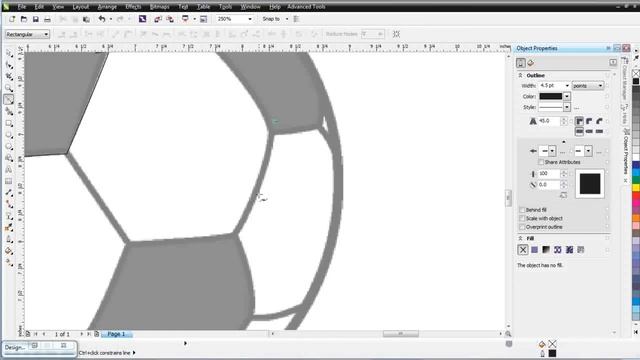
Task: Collapse the Fill section
Action: [x=520, y=238]
